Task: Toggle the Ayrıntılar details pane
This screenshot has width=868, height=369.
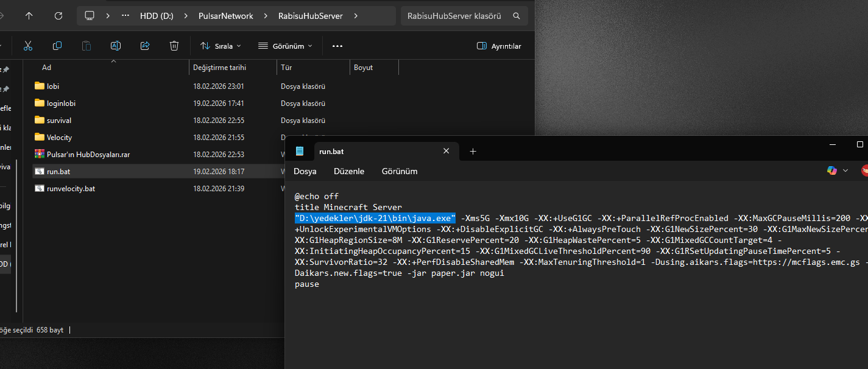Action: click(x=499, y=46)
